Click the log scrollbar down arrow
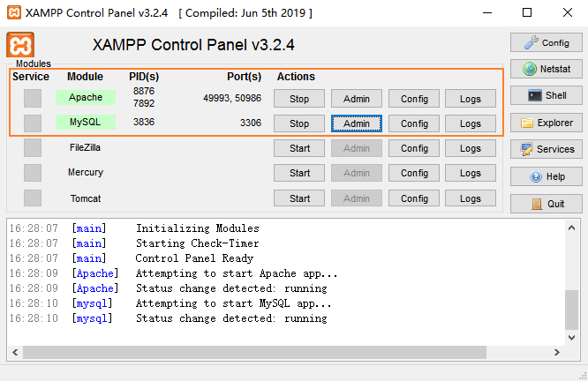588x381 pixels. point(571,337)
